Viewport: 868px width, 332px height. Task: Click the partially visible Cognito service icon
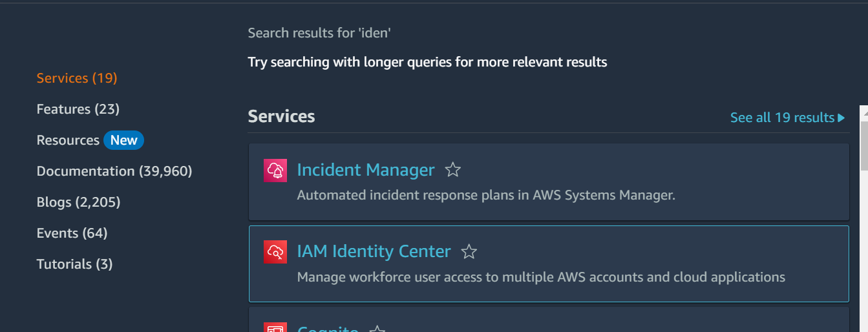275,327
